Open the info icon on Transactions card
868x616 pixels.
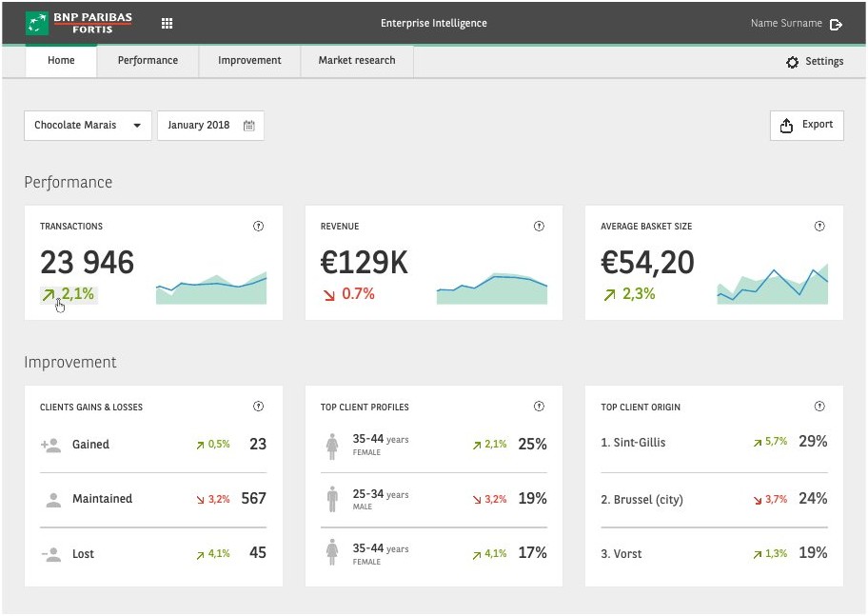pos(258,226)
